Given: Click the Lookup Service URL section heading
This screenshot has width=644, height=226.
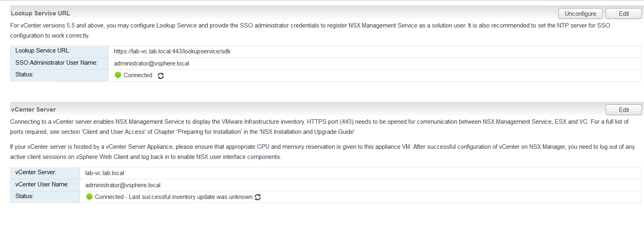Looking at the screenshot, I should [40, 13].
